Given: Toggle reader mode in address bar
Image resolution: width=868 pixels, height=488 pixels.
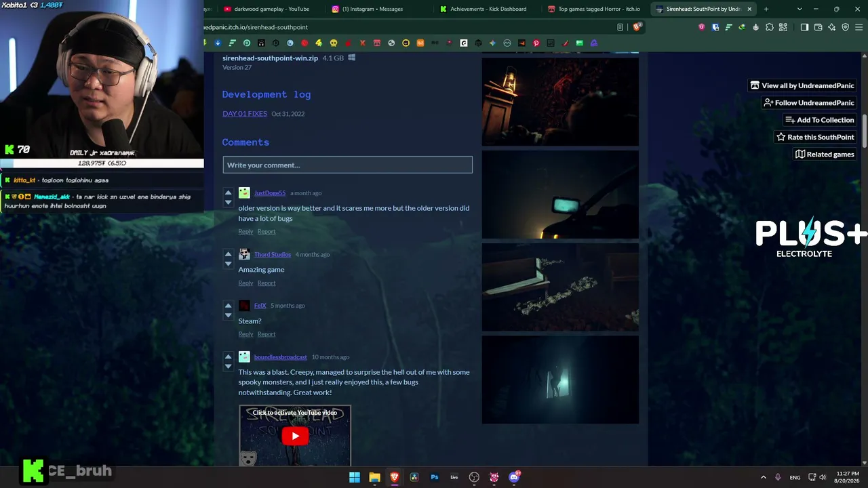Looking at the screenshot, I should (x=620, y=27).
